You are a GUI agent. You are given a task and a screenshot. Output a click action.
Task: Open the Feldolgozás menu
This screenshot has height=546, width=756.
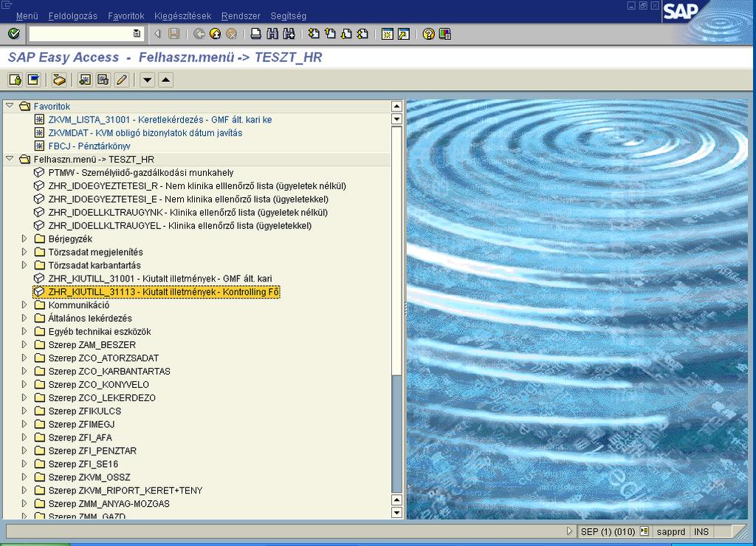73,16
